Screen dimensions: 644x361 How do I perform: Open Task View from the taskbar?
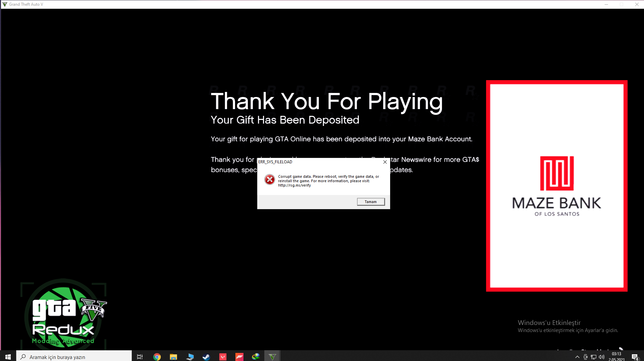(140, 357)
